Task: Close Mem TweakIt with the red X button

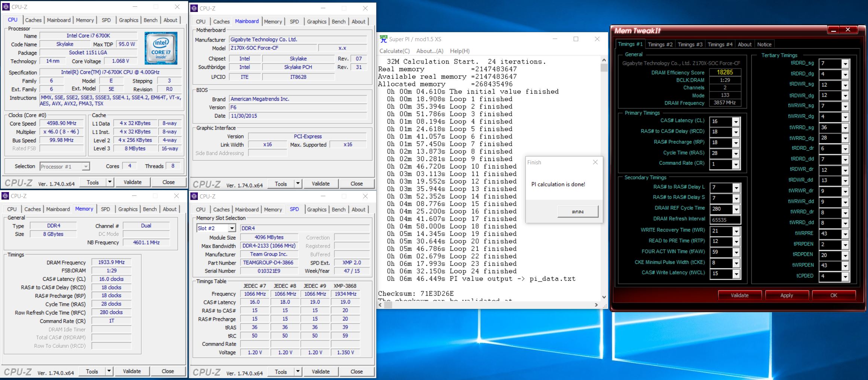Action: pyautogui.click(x=848, y=30)
